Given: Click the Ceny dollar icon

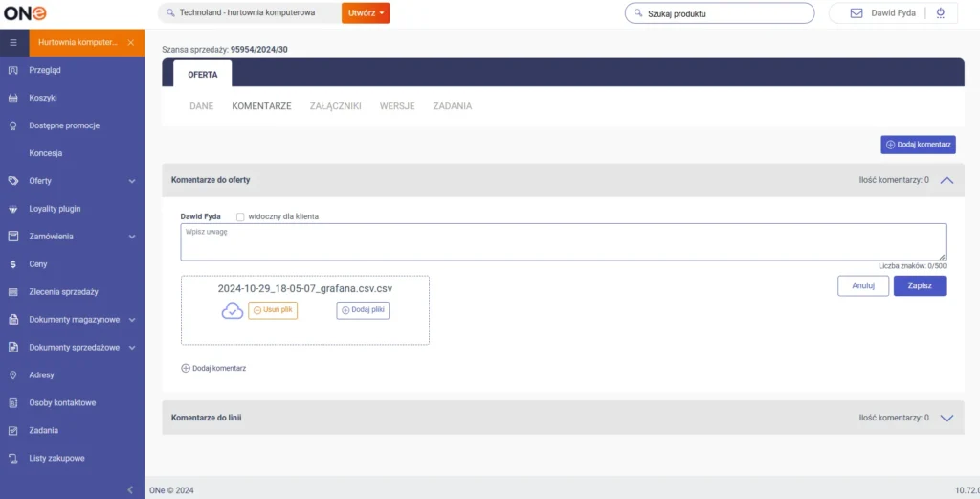Looking at the screenshot, I should tap(13, 263).
